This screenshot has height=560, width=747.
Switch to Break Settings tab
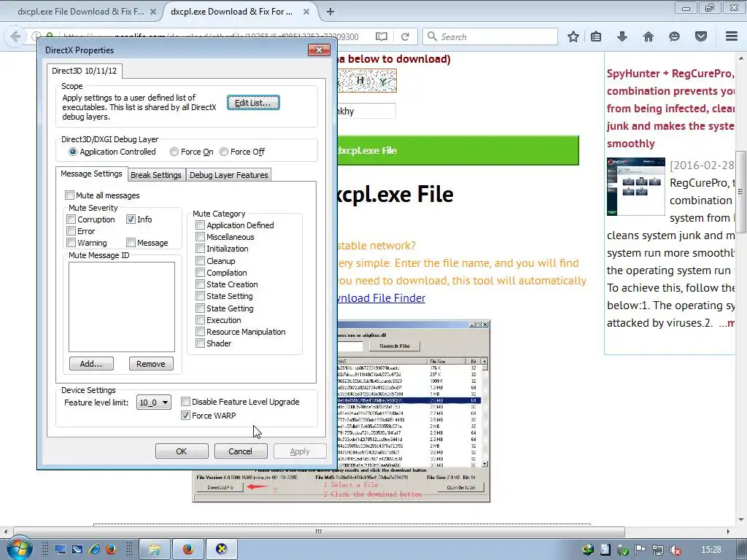(x=156, y=175)
